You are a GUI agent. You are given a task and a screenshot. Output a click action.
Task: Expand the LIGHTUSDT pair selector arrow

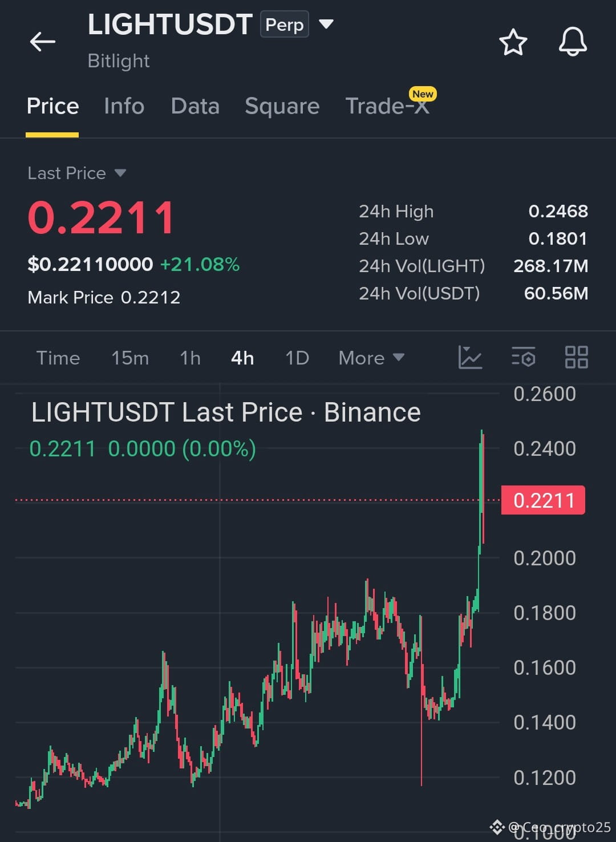326,24
